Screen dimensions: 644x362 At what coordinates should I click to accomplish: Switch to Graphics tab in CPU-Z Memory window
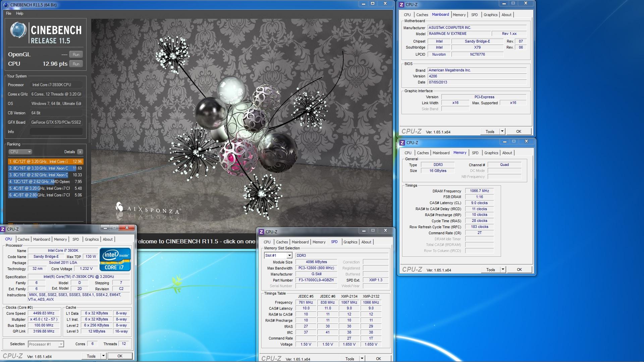click(491, 153)
